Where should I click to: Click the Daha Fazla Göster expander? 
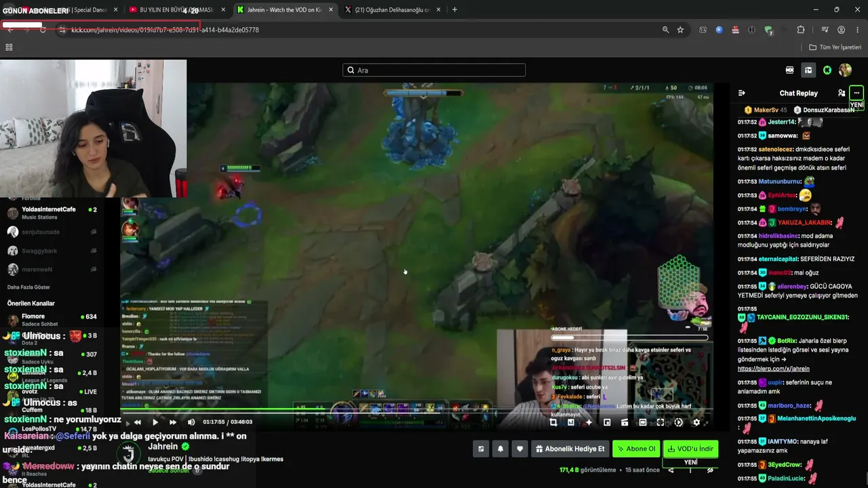click(28, 287)
